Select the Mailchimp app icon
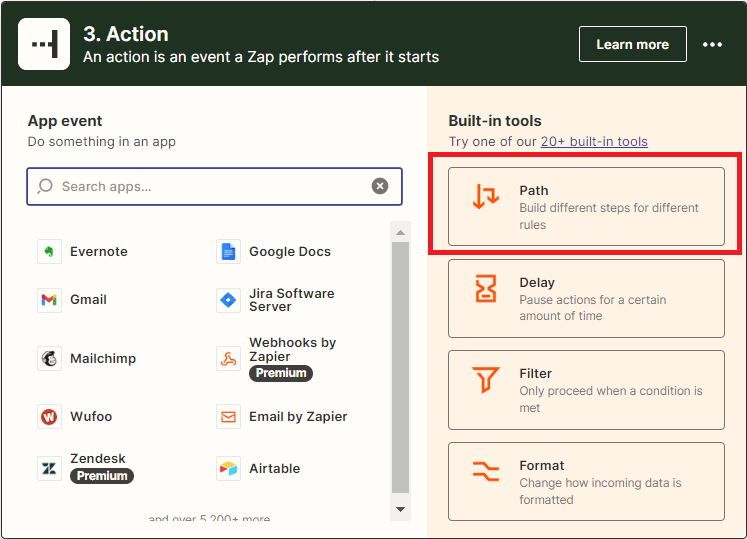This screenshot has height=539, width=747. pyautogui.click(x=50, y=358)
